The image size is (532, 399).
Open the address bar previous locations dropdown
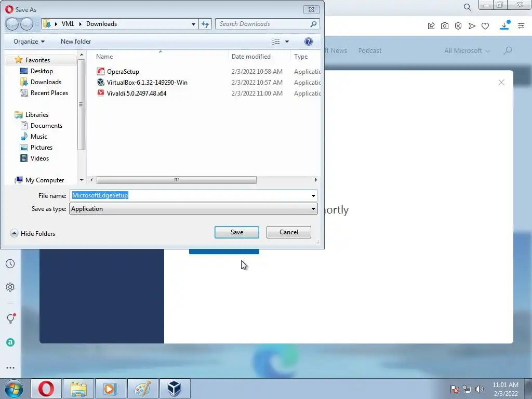tap(193, 24)
